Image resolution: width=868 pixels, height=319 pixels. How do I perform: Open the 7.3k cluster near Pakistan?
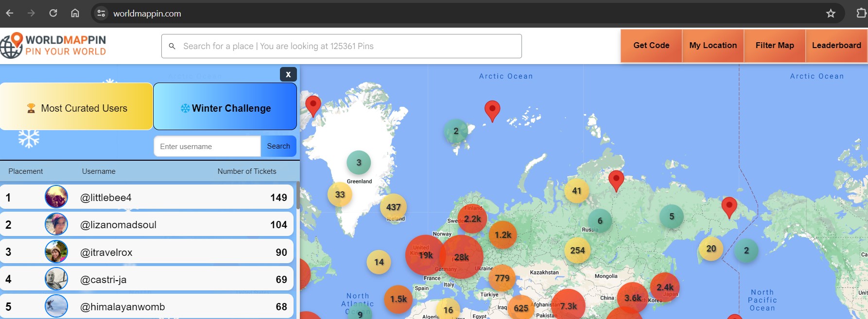click(x=568, y=306)
